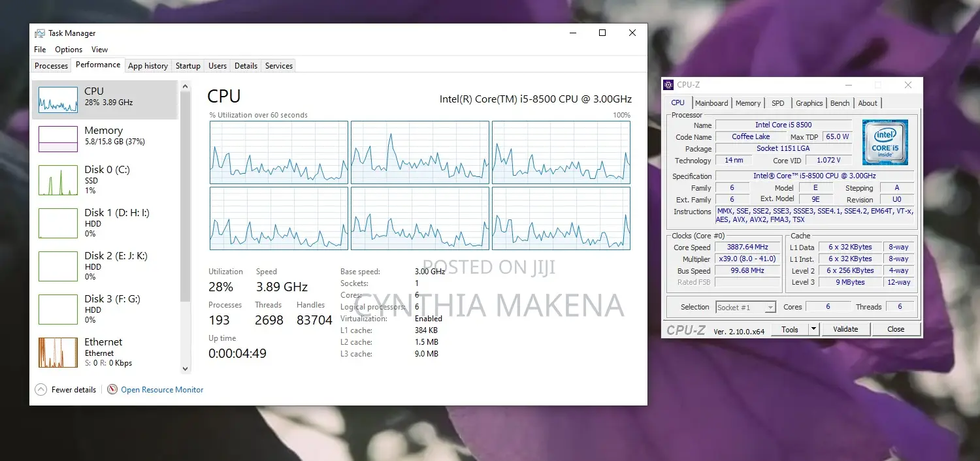Open CPU-Z About tab
The height and width of the screenshot is (461, 980).
click(x=868, y=103)
